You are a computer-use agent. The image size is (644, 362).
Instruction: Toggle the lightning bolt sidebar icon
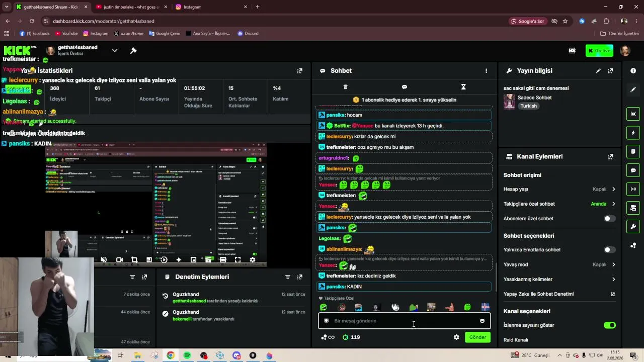[633, 133]
